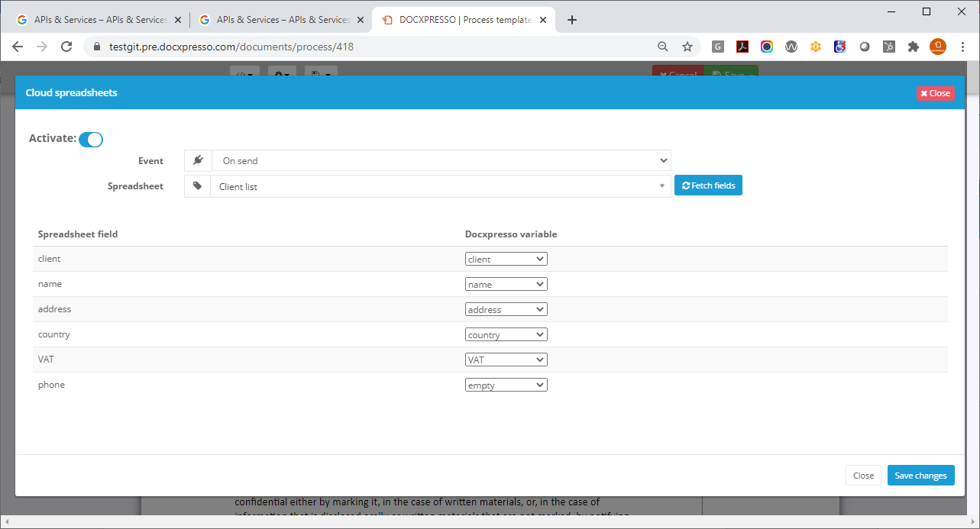Open a new browser tab
Viewport: 980px width, 529px height.
pyautogui.click(x=572, y=20)
